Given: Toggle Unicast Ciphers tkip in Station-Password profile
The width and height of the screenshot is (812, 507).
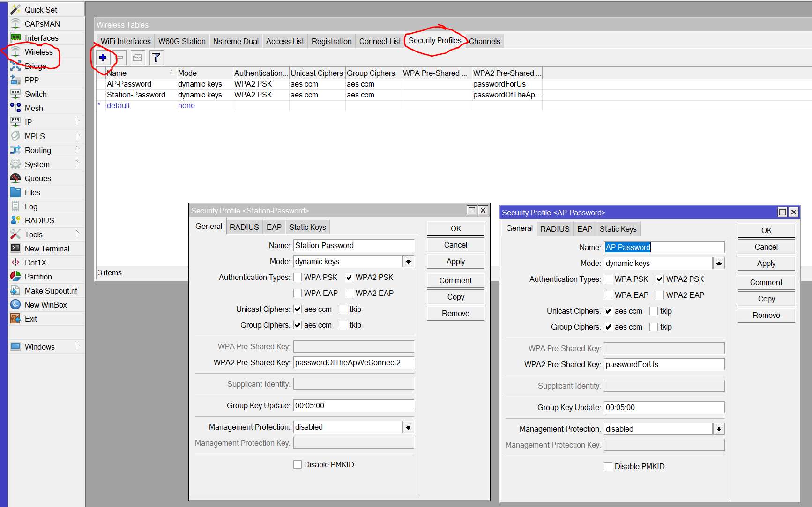Looking at the screenshot, I should 343,309.
